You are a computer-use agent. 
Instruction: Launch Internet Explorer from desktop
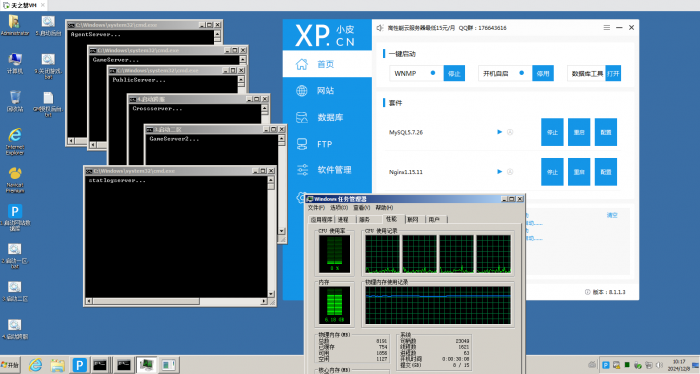pyautogui.click(x=15, y=141)
